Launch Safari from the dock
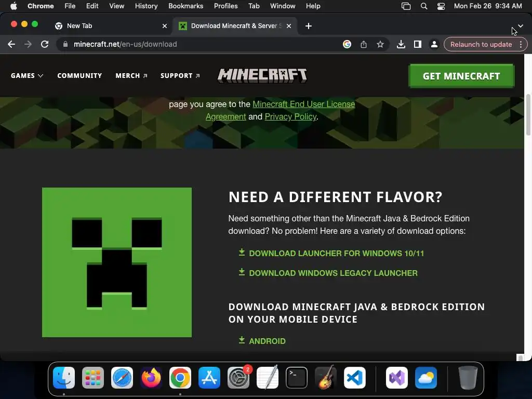532x399 pixels. point(122,378)
